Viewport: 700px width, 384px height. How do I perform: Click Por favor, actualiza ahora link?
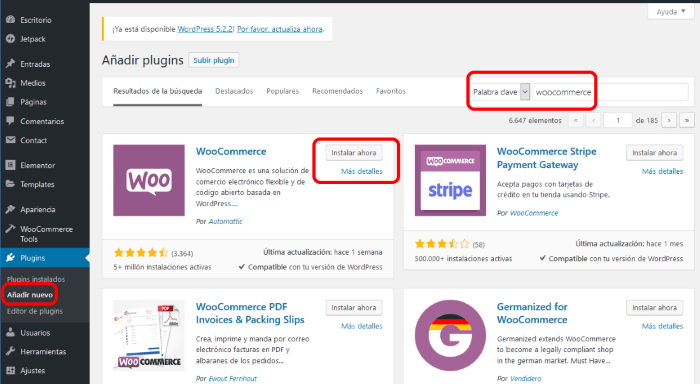pos(280,29)
